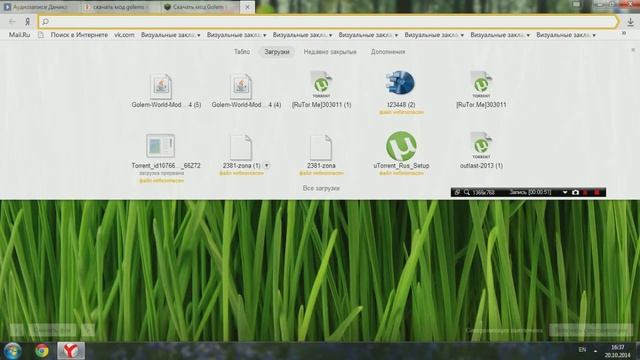Open the Golem-World-Mod (4) jar file icon
This screenshot has width=640, height=360.
pos(240,86)
